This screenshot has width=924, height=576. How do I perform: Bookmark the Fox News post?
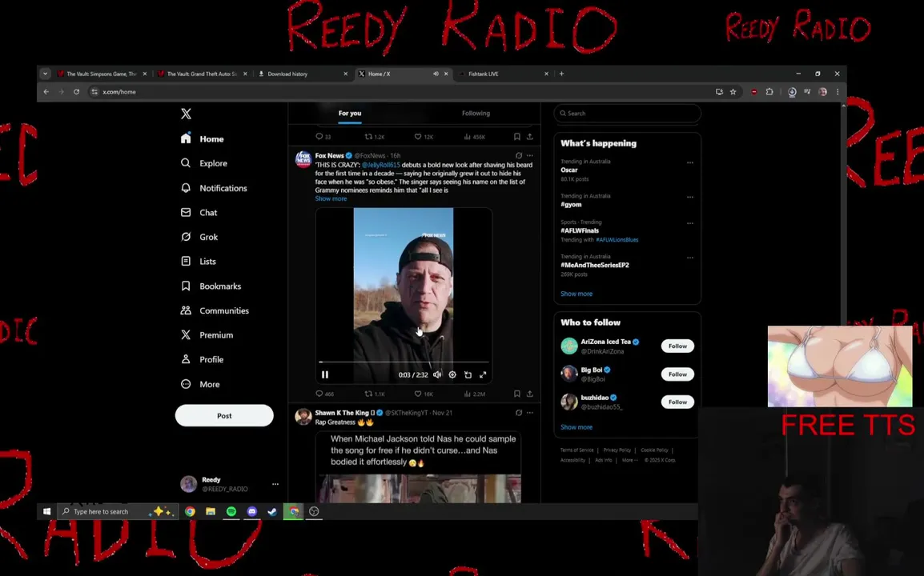[x=516, y=394]
